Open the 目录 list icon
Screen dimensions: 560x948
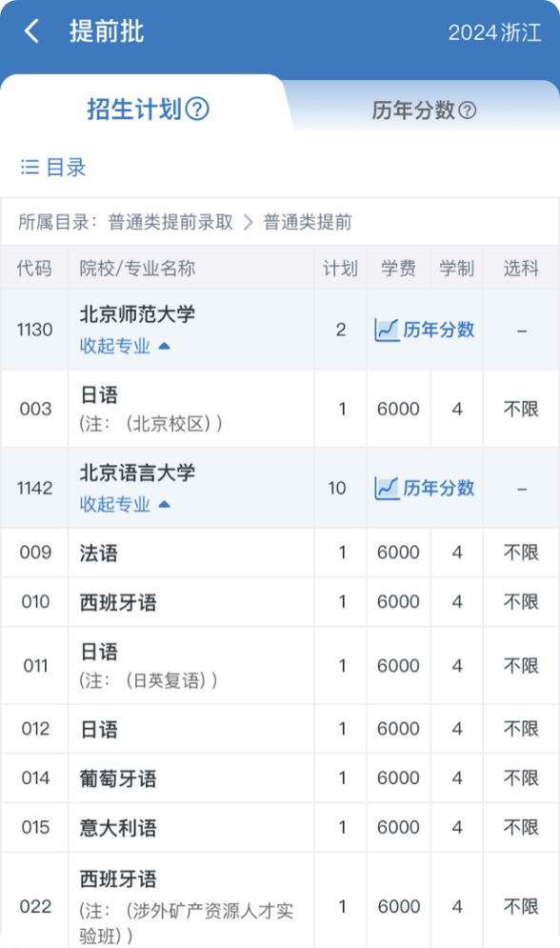tap(30, 167)
